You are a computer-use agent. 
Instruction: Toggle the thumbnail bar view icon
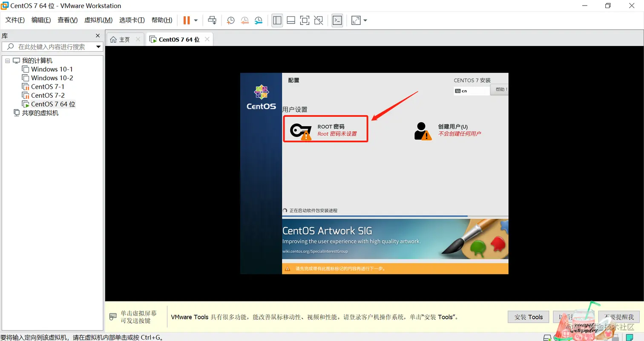pyautogui.click(x=291, y=20)
